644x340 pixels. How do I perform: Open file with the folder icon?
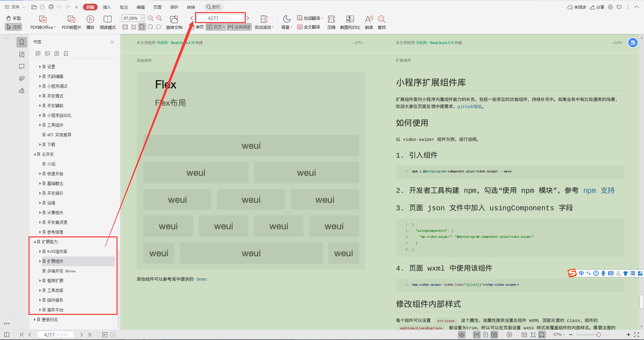(x=34, y=7)
